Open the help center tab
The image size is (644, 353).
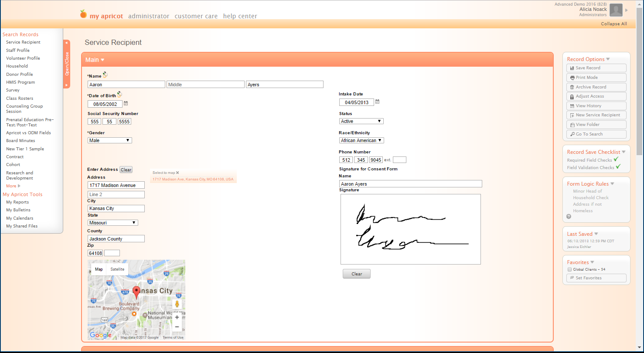pos(240,16)
